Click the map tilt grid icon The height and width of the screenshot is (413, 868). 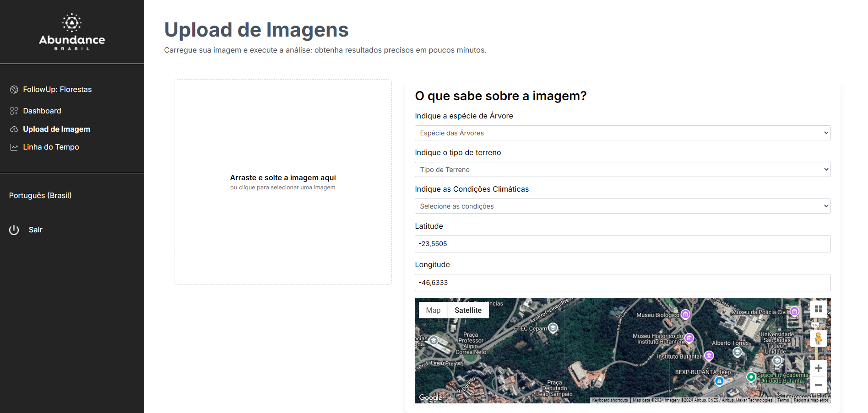pos(819,309)
